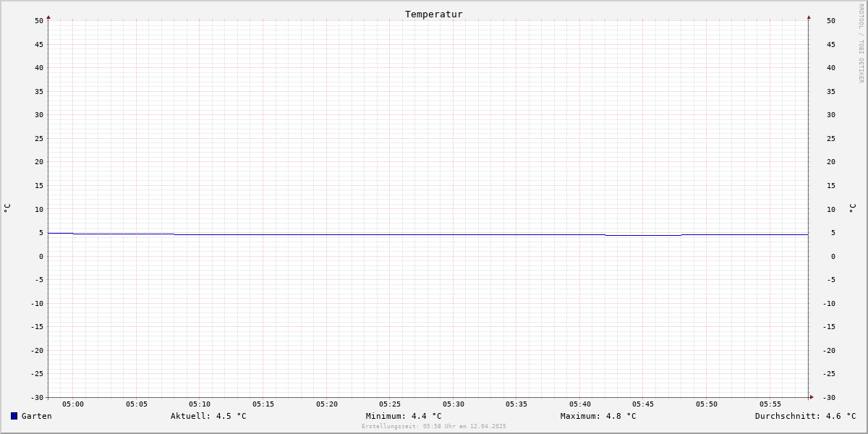The height and width of the screenshot is (434, 868).
Task: Click the left °C axis unit label
Action: pos(7,208)
